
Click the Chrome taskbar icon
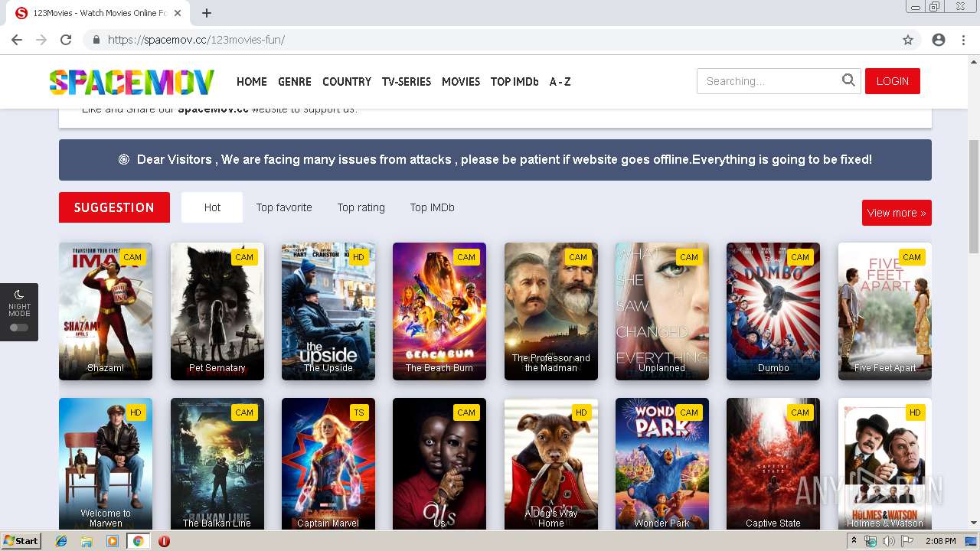pos(138,541)
